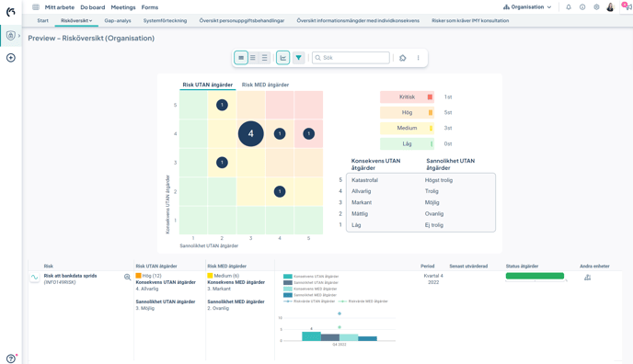
Task: Sort by the Period column header
Action: (x=428, y=266)
